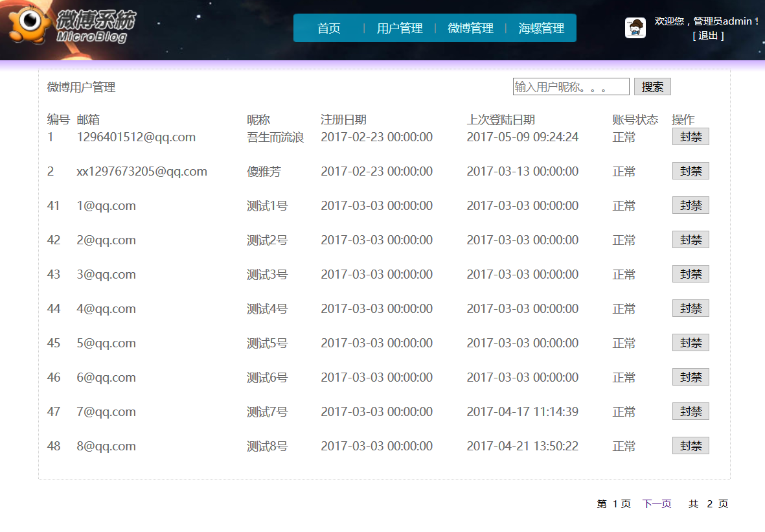Click 封禁 for user 傻雅芳
The width and height of the screenshot is (765, 532).
[691, 171]
